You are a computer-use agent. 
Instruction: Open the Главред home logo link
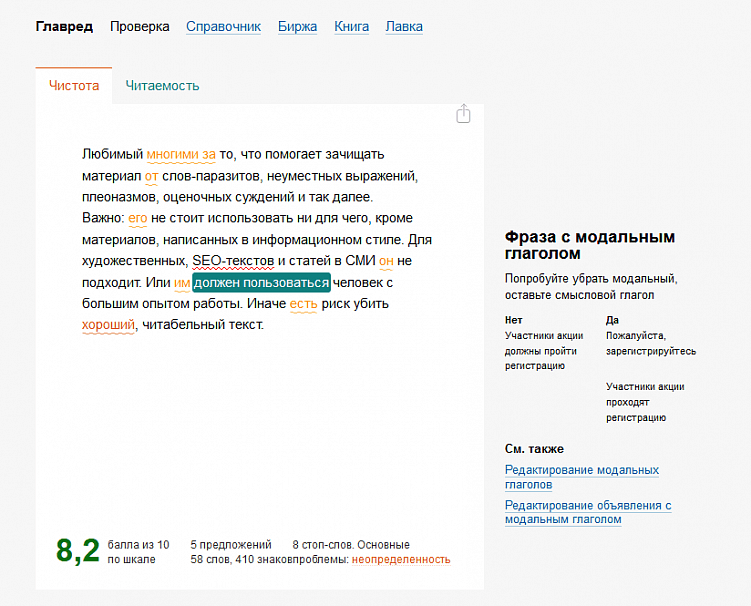coord(64,27)
